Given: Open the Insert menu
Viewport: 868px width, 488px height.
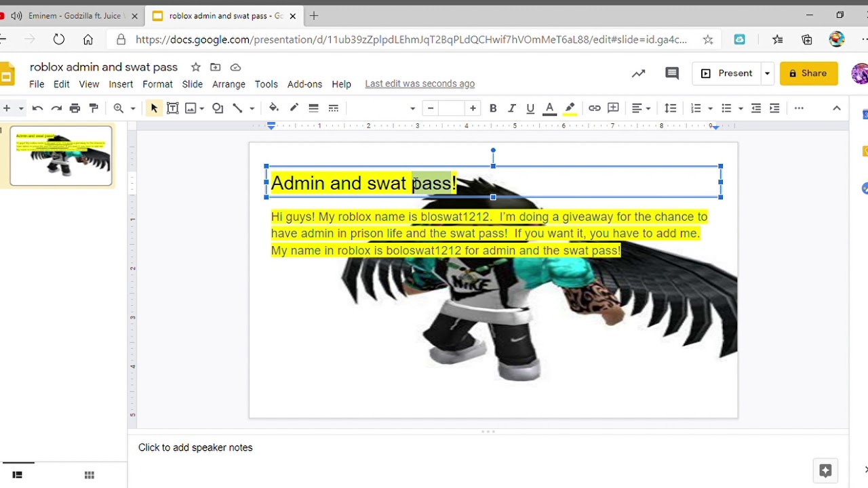Looking at the screenshot, I should tap(121, 84).
